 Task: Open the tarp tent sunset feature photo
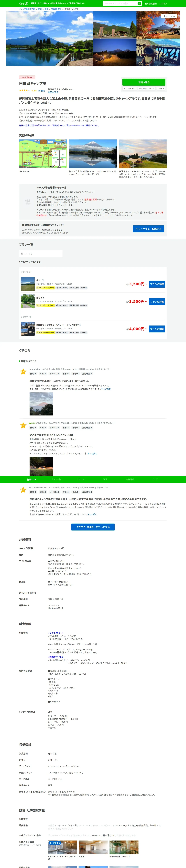(x=143, y=154)
